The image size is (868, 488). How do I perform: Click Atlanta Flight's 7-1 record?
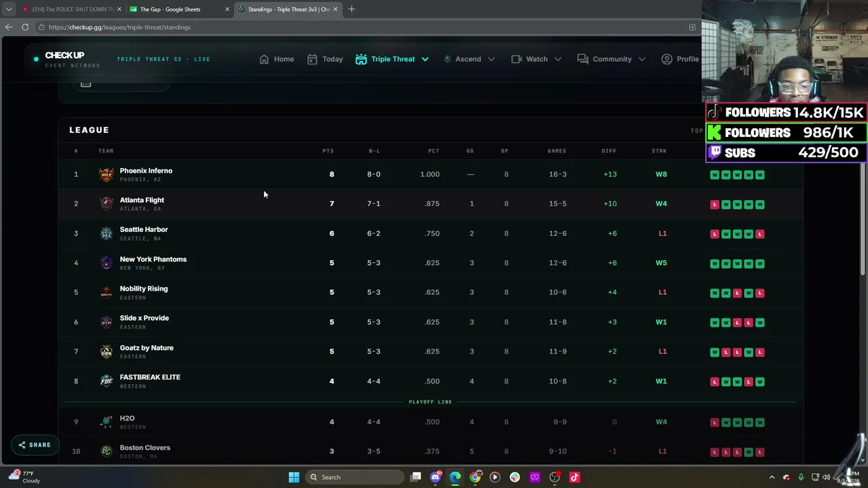point(374,204)
